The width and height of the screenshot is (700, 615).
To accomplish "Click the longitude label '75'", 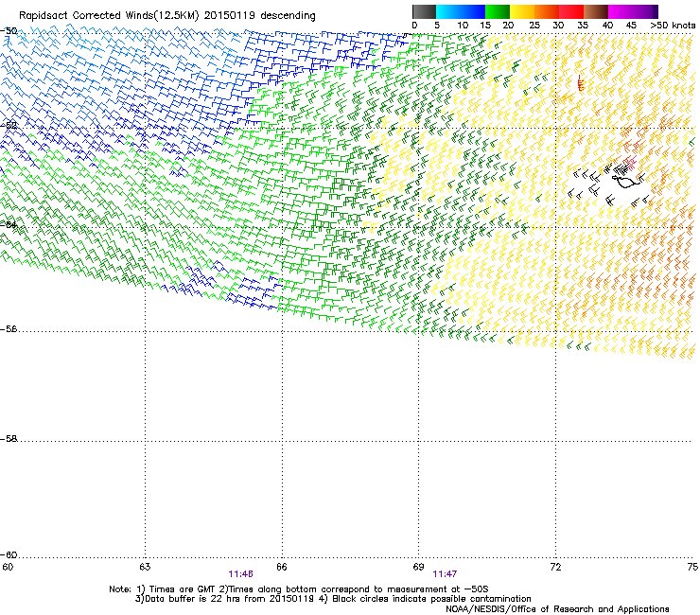I will [x=692, y=567].
